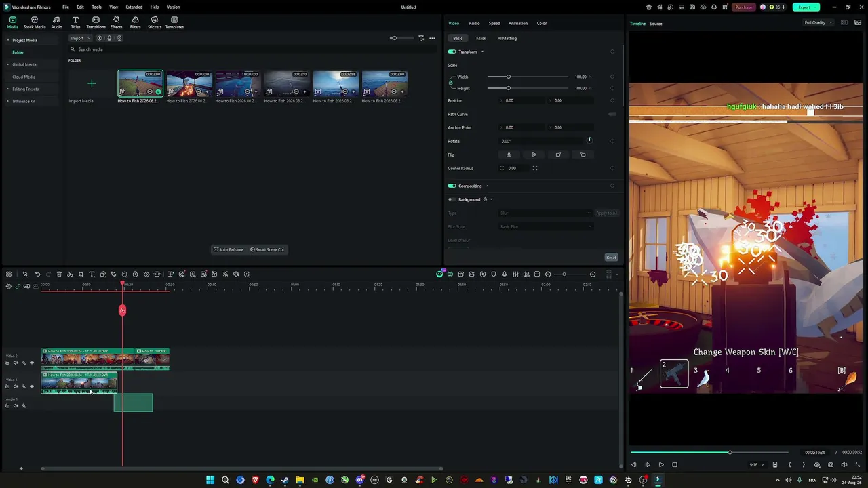868x488 pixels.
Task: Click the Smart Scene Cut button
Action: pos(267,249)
